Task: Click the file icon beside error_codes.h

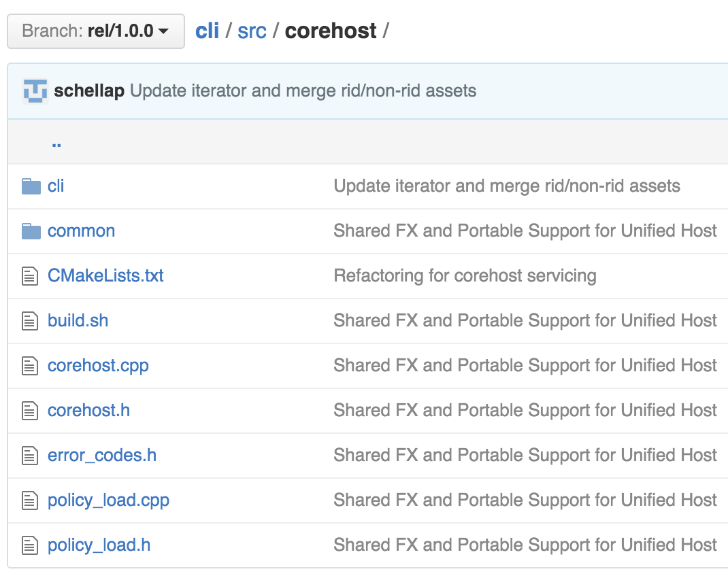Action: click(30, 455)
